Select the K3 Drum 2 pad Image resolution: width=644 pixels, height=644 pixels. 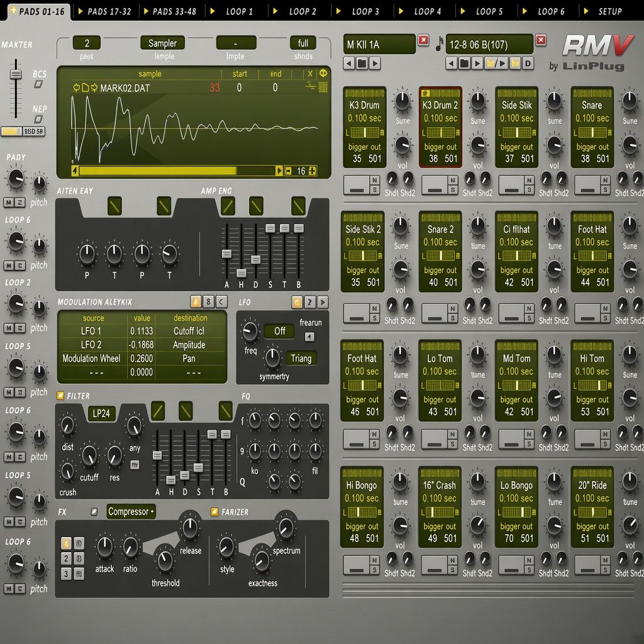click(x=440, y=127)
